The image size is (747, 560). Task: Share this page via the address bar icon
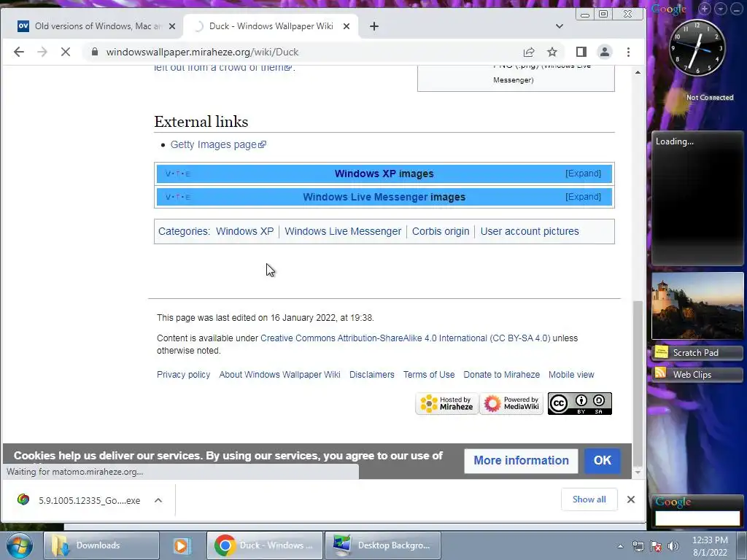coord(529,52)
